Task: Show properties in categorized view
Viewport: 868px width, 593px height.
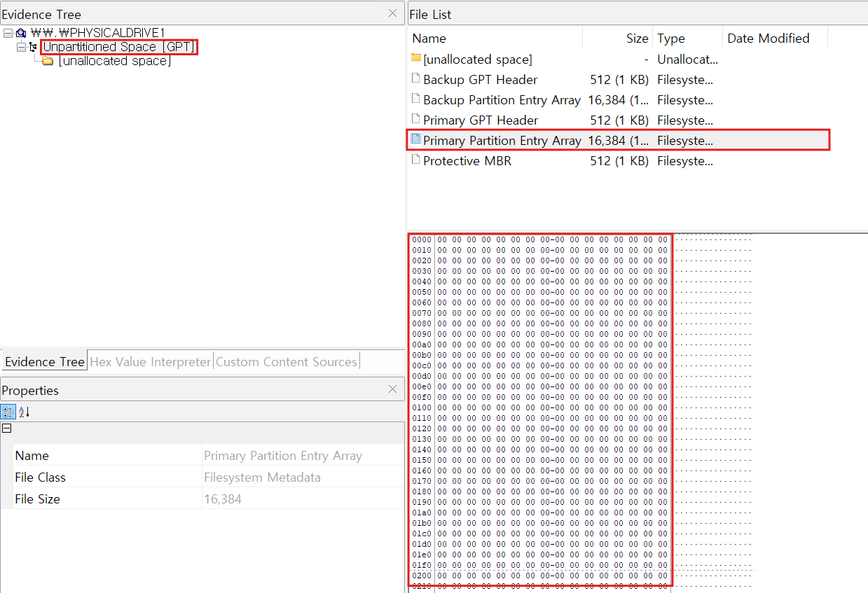Action: (8, 412)
